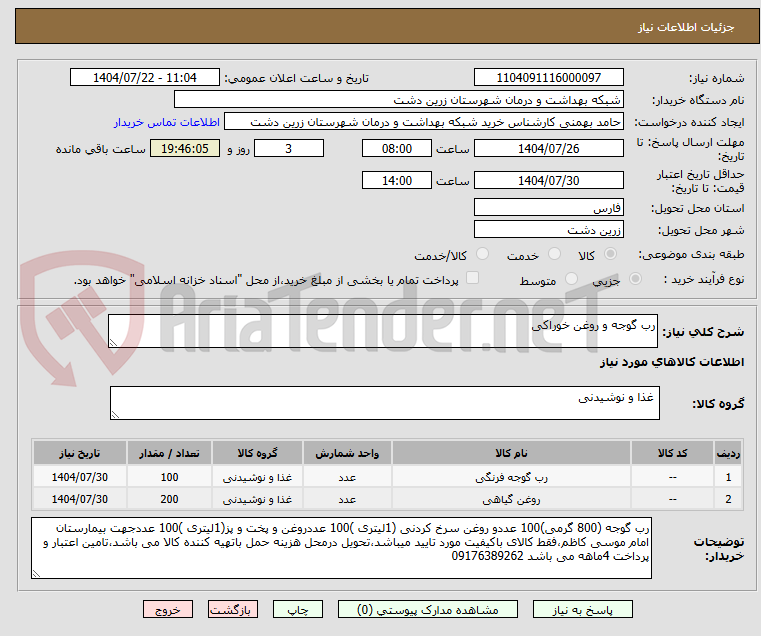761x636 pixels.
Task: Click the goods group cell in the روغن گیاهی row
Action: click(x=257, y=499)
